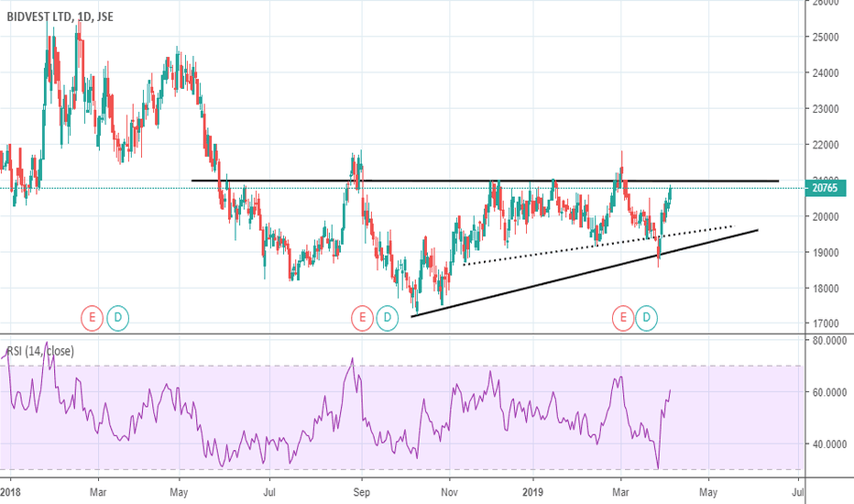Click the 22000 price axis label
Image resolution: width=854 pixels, height=504 pixels.
click(x=825, y=145)
